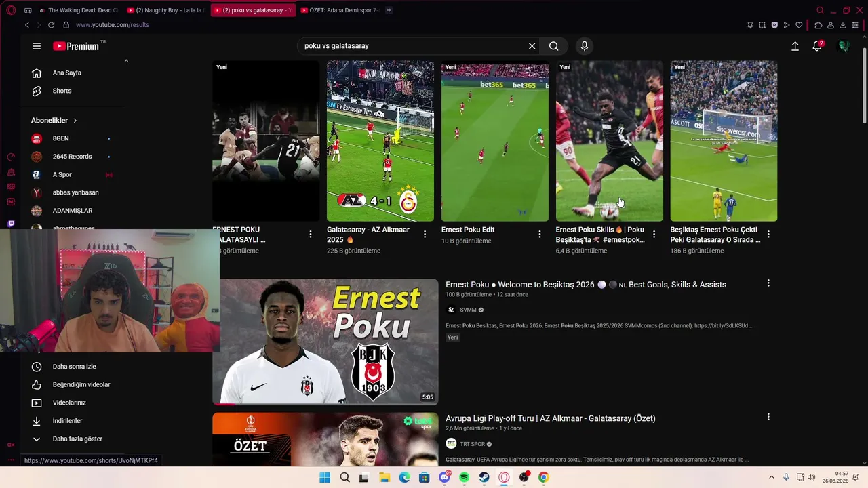This screenshot has width=868, height=488.
Task: Show hidden system tray icons chevron
Action: (x=771, y=477)
